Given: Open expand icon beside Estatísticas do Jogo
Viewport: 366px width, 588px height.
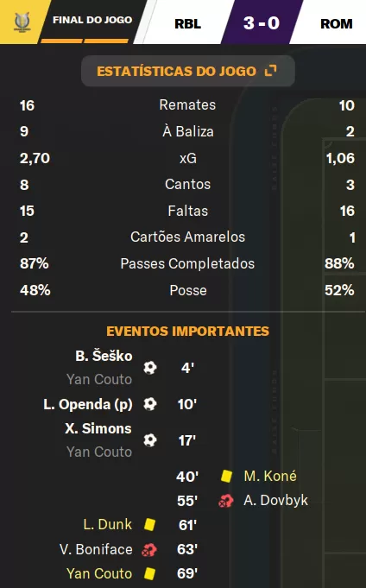Looking at the screenshot, I should [270, 71].
